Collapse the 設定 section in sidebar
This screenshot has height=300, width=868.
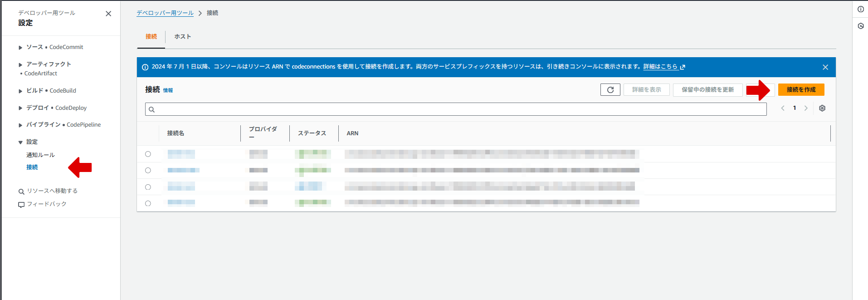point(20,143)
